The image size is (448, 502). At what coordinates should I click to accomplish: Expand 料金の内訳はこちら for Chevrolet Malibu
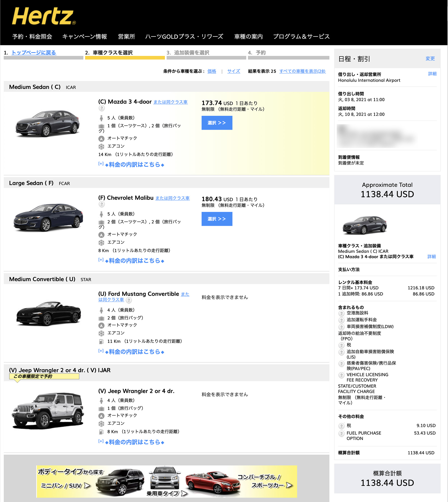131,261
